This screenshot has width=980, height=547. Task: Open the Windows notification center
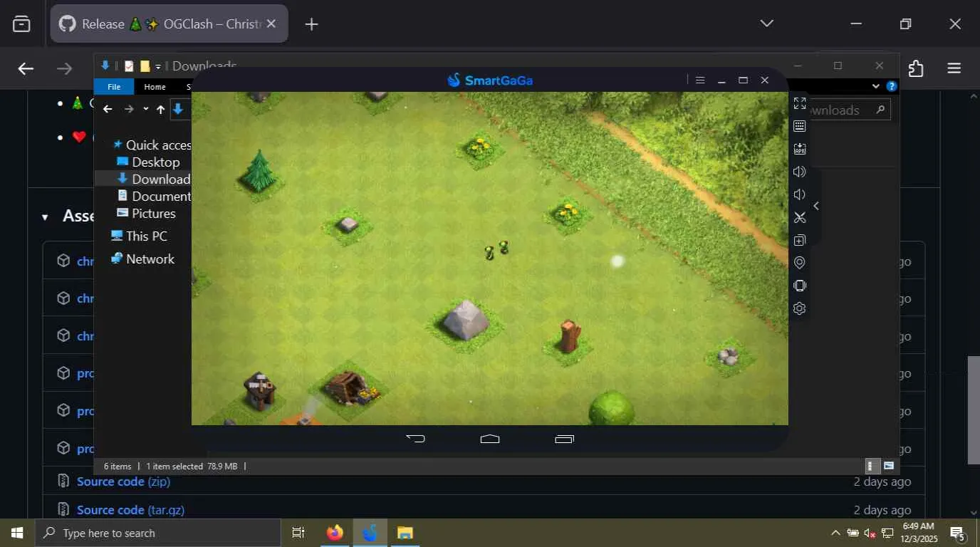coord(957,533)
